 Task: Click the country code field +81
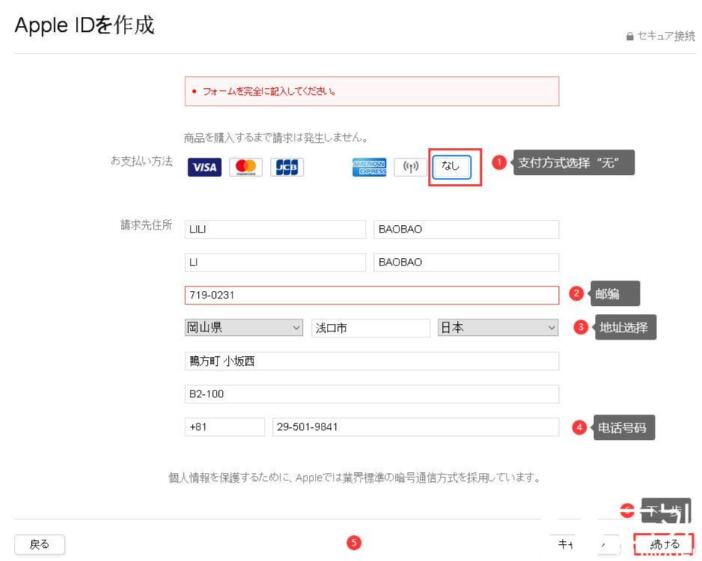coord(224,427)
